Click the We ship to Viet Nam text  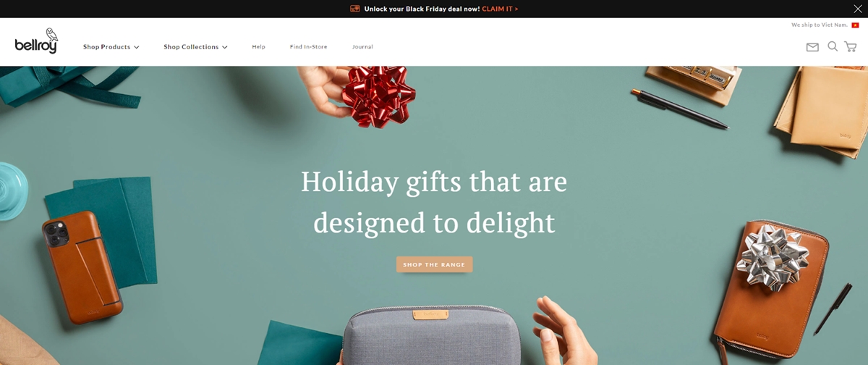click(x=820, y=25)
